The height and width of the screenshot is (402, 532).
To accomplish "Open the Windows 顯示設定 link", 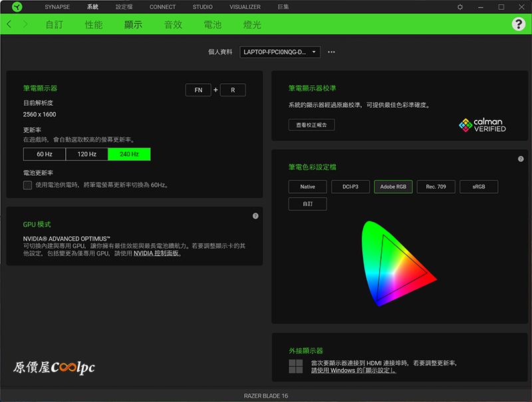I will 354,371.
